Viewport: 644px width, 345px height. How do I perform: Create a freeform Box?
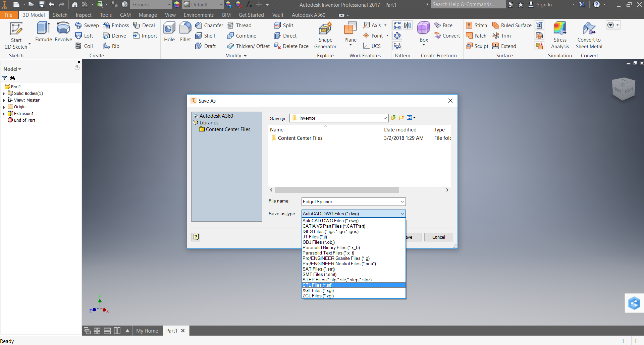(424, 34)
